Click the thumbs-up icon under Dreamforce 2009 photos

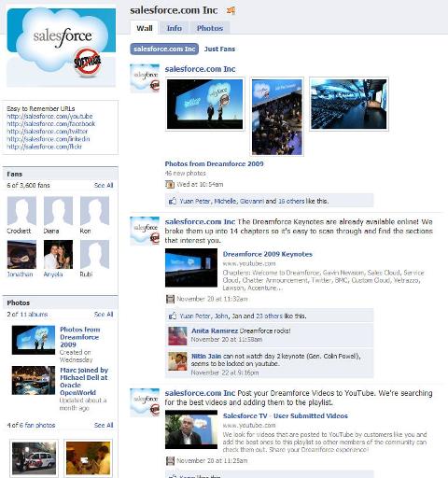tap(173, 201)
